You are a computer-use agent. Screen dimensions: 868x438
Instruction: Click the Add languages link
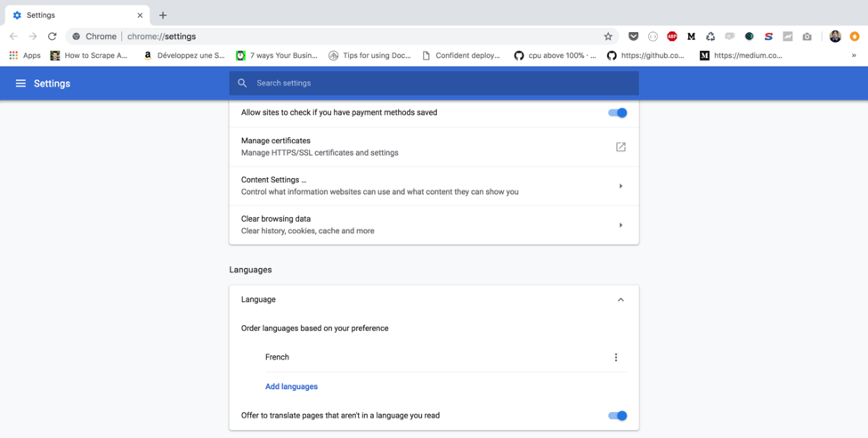pos(291,386)
